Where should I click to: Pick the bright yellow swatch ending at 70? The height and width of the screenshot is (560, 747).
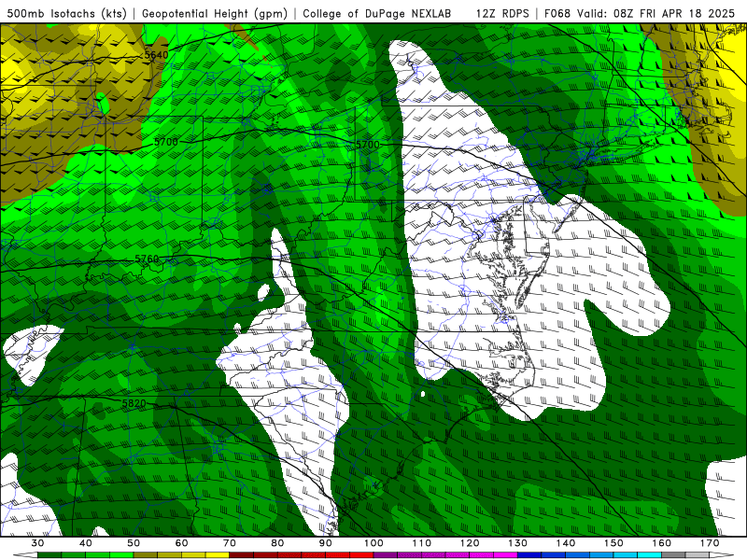click(218, 555)
